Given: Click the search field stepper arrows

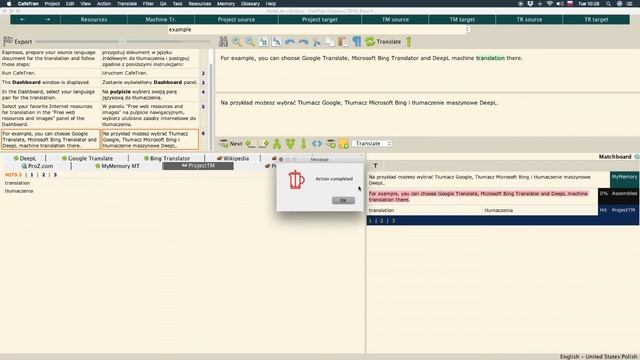Looking at the screenshot, I should click(x=467, y=29).
